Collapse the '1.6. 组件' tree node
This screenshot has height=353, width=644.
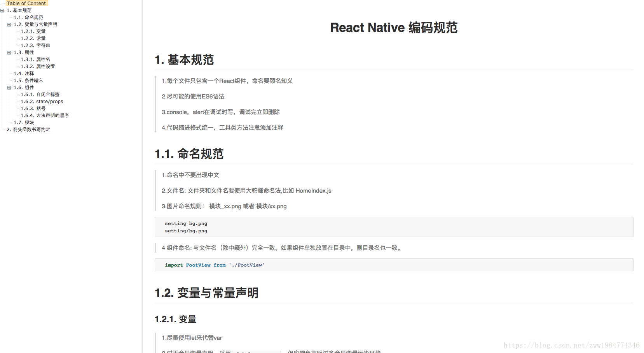[9, 88]
